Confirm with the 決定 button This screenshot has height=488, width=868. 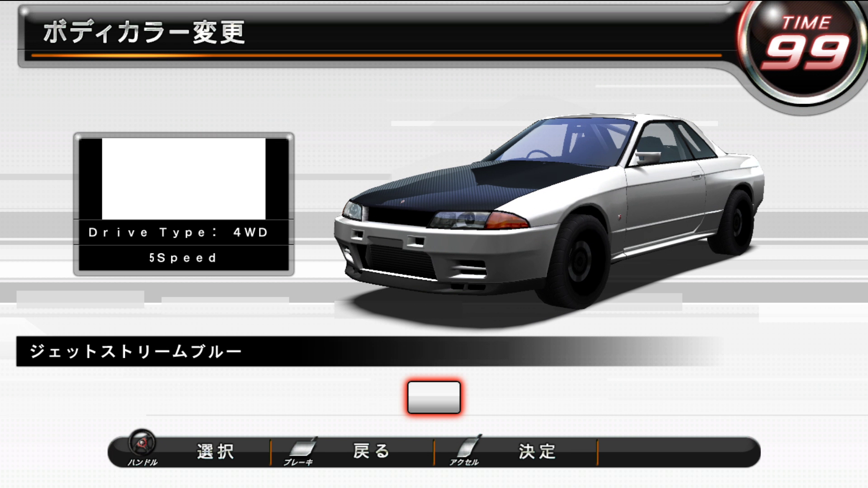[537, 451]
